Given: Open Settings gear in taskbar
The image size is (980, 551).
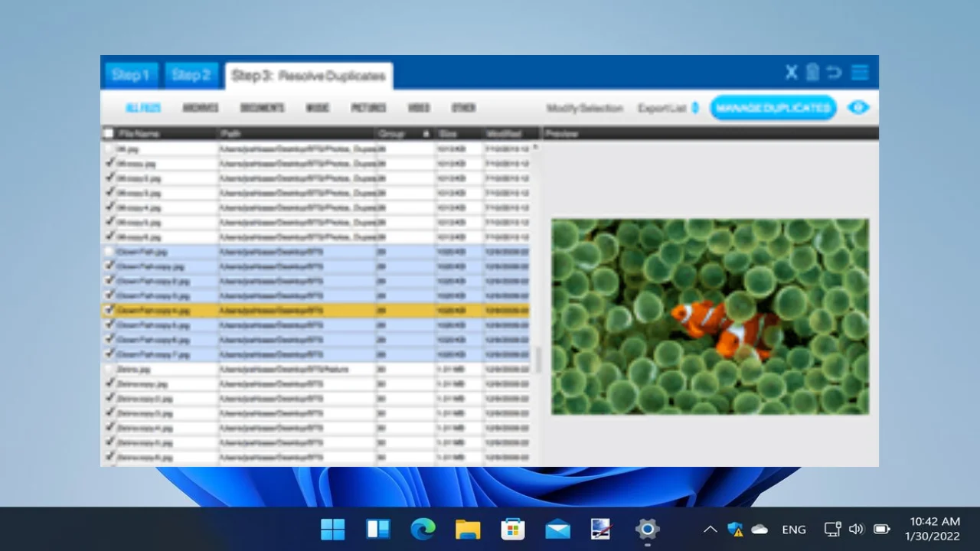Looking at the screenshot, I should (x=647, y=529).
